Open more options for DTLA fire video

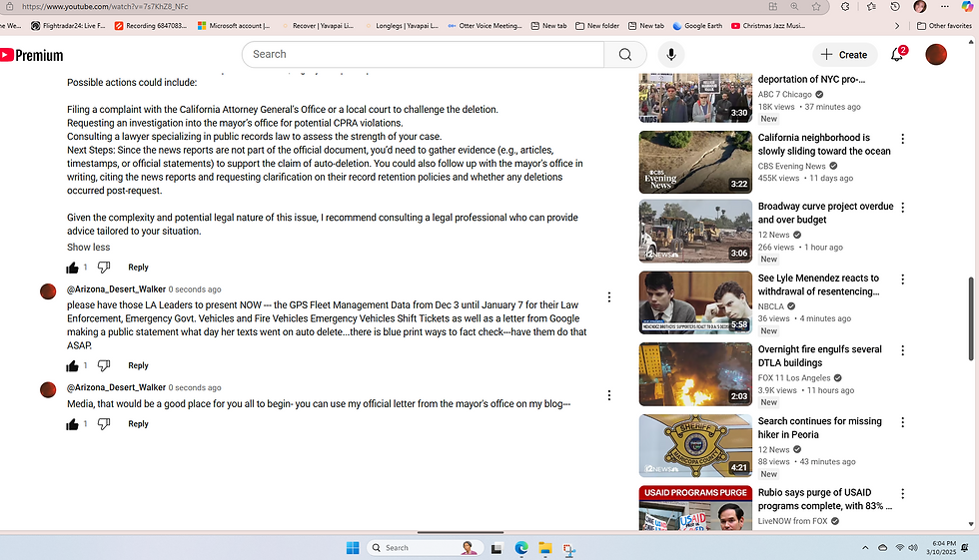903,350
